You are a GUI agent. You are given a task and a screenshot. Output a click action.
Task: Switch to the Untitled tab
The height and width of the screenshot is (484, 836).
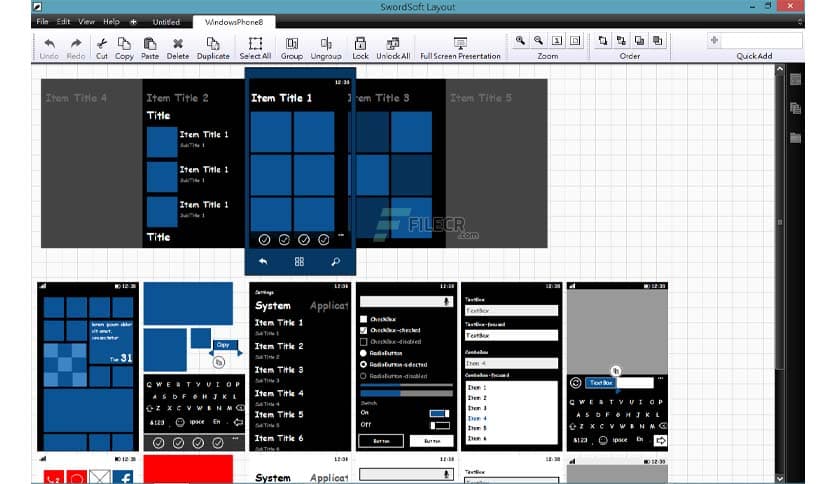[166, 22]
